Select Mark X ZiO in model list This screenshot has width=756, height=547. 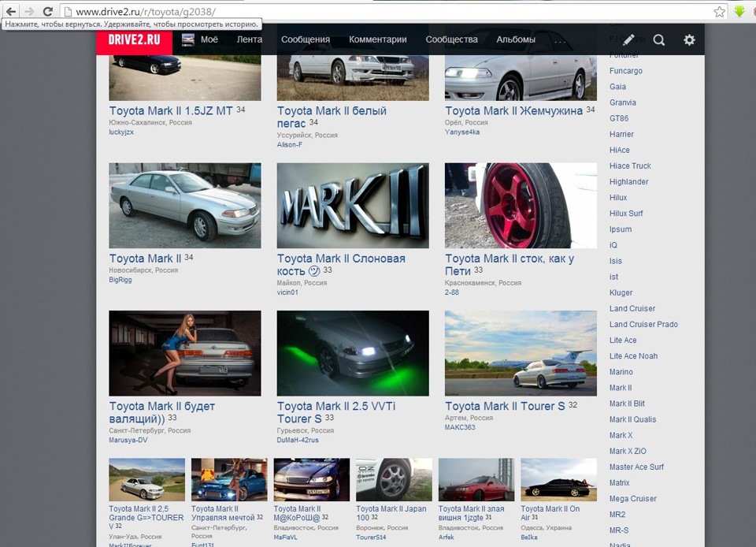[628, 451]
